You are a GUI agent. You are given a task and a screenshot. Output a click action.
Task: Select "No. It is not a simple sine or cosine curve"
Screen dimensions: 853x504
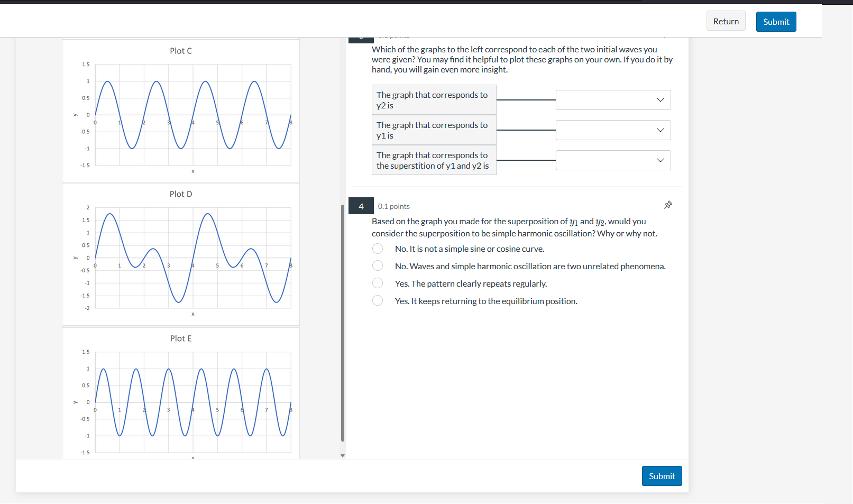click(x=377, y=248)
